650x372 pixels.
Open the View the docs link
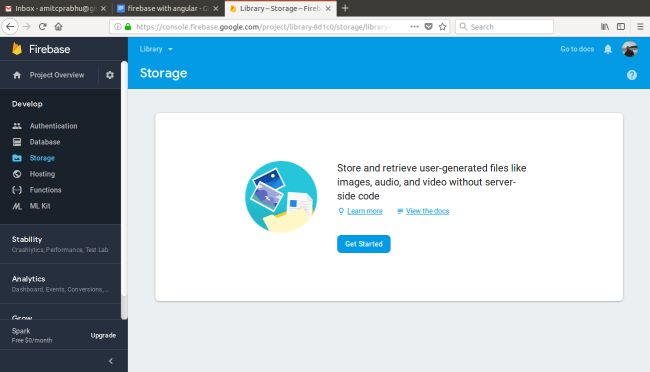[427, 211]
